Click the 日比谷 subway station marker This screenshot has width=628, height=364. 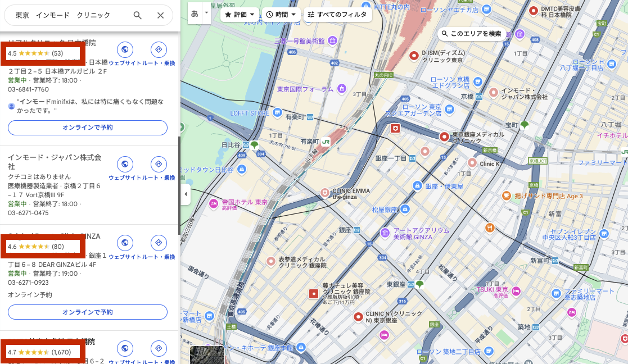(x=246, y=145)
